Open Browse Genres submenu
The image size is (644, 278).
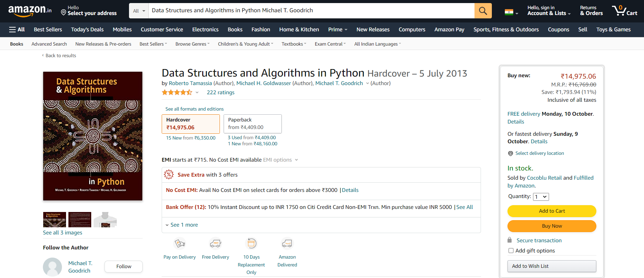(x=193, y=44)
